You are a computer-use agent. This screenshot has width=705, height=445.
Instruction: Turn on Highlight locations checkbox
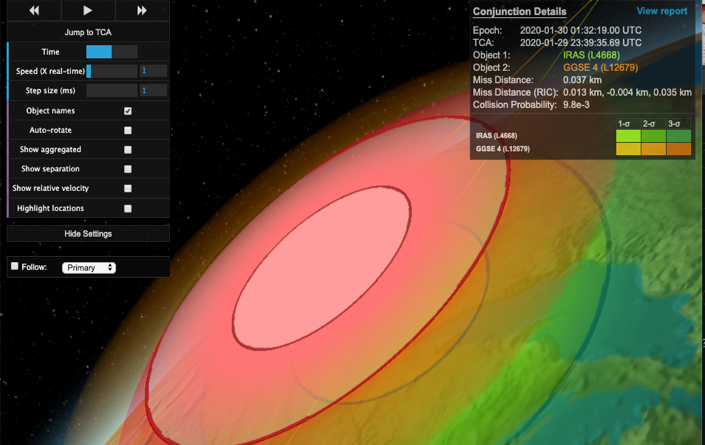[128, 208]
